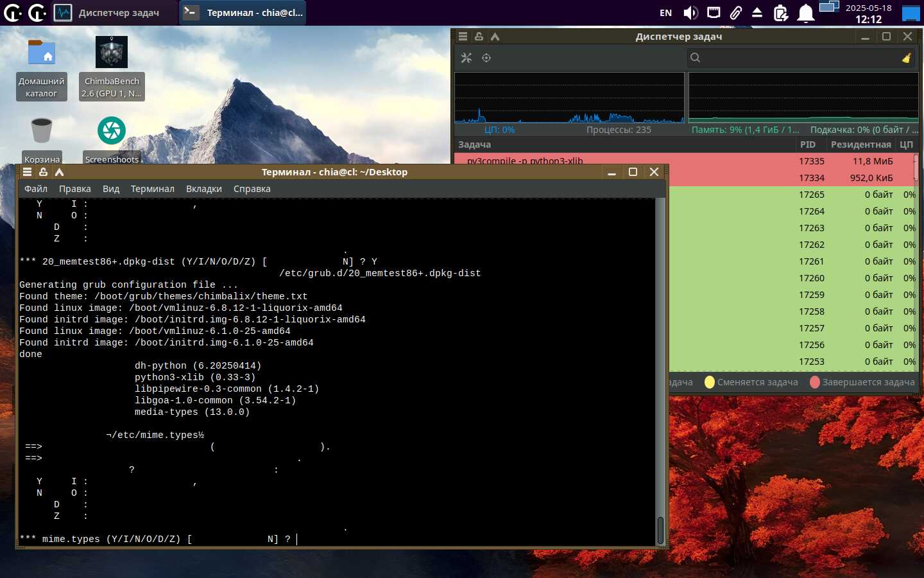
Task: Open Task Manager window hamburger menu
Action: point(463,37)
